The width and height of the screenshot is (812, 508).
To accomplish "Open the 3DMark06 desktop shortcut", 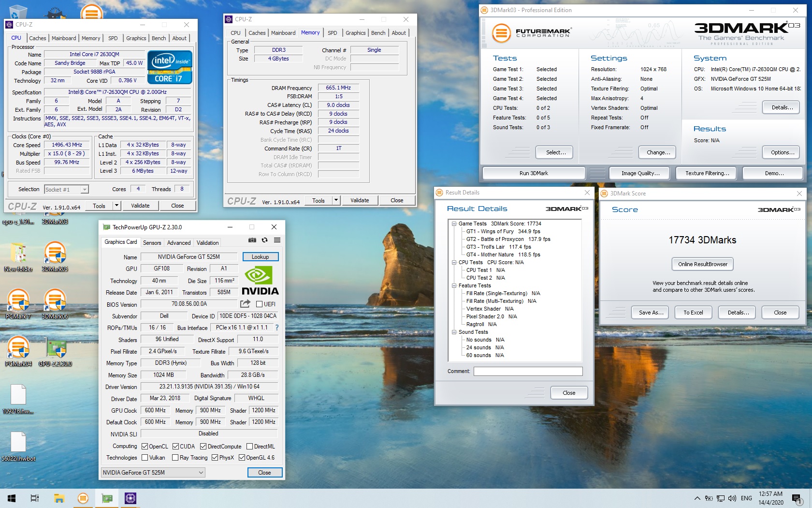I will tap(55, 304).
